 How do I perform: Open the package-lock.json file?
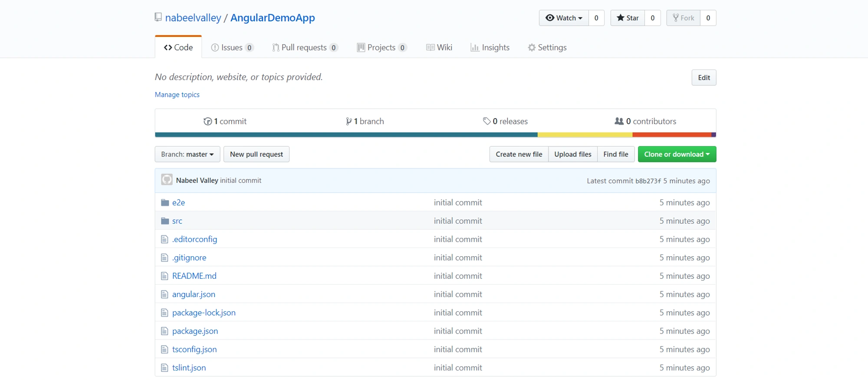click(204, 313)
